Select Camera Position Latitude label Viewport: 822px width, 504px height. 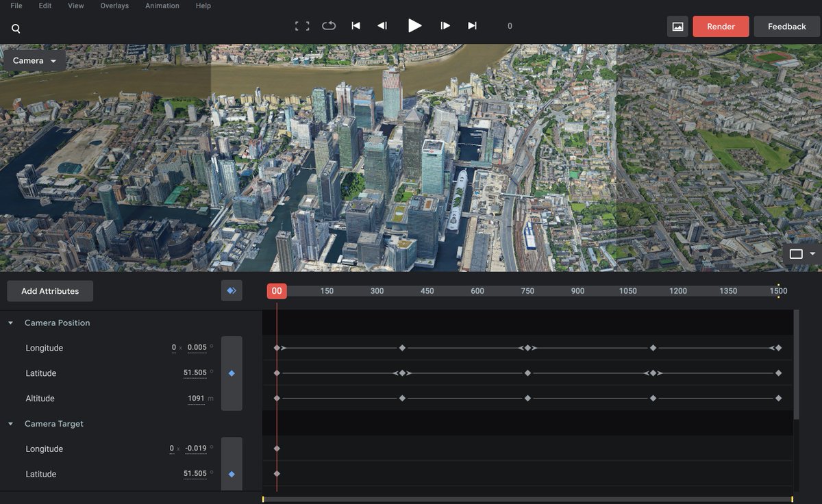pyautogui.click(x=41, y=373)
